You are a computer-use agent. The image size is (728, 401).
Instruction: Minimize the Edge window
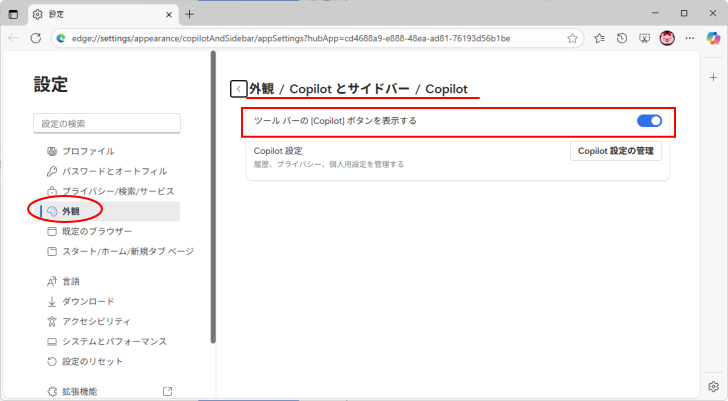655,13
